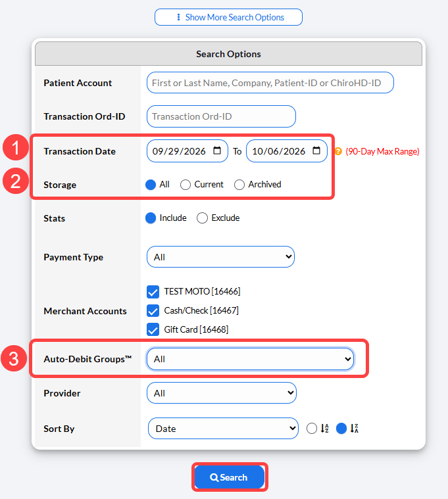Uncheck the Gift Card [16468] merchant account
Screen dimensions: 448x499
click(x=153, y=329)
